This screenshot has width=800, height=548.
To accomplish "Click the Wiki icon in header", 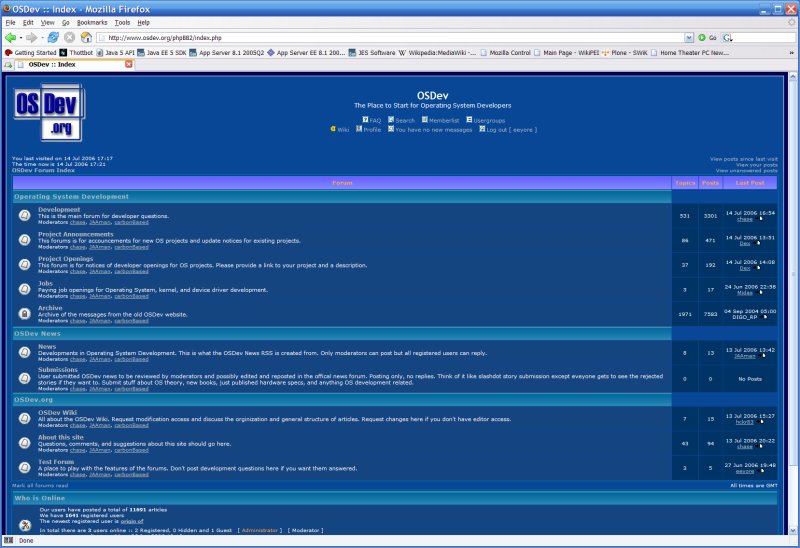I will point(333,129).
